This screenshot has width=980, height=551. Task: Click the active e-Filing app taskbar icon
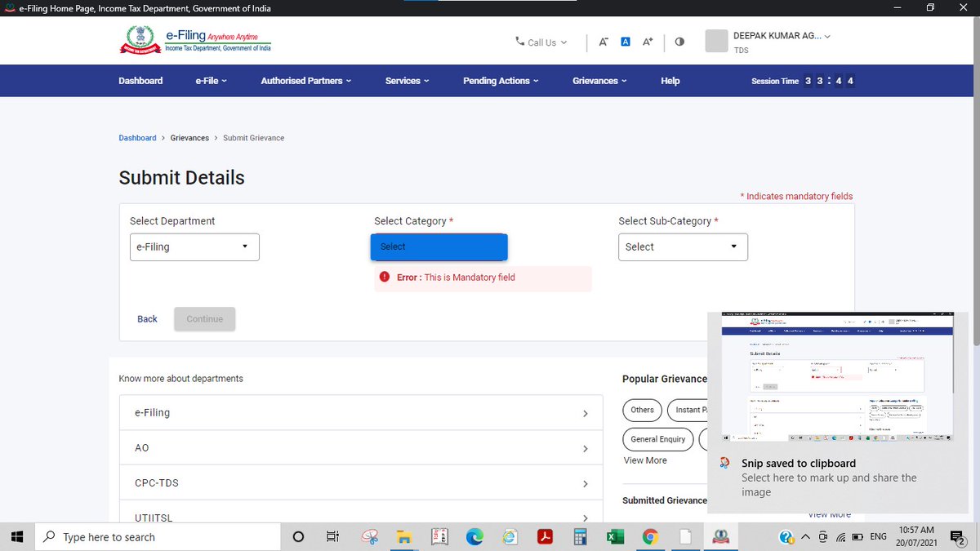tap(720, 536)
